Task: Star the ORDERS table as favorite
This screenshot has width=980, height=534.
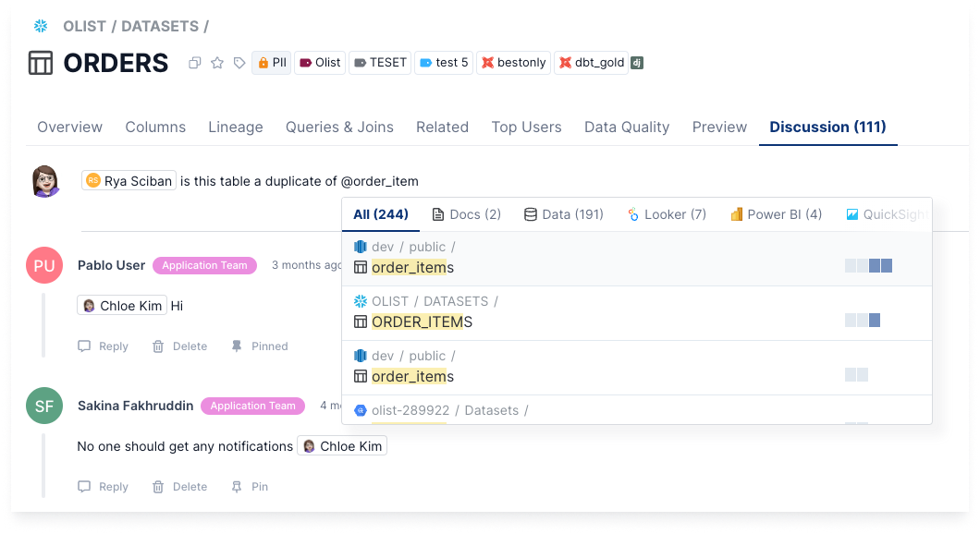Action: [x=217, y=63]
